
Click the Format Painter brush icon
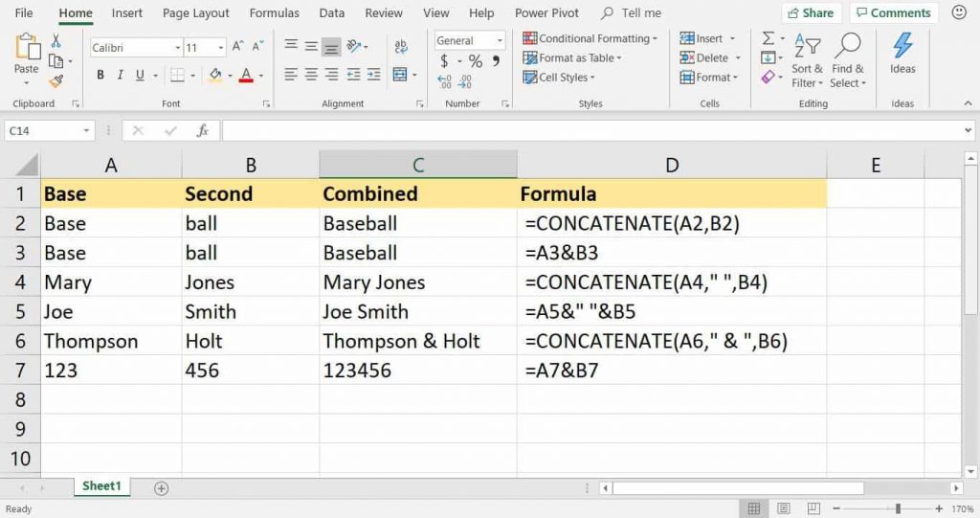tap(56, 81)
